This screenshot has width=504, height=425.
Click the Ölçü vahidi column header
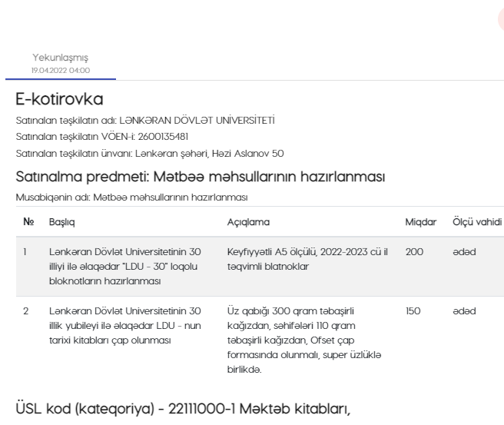coord(477,222)
